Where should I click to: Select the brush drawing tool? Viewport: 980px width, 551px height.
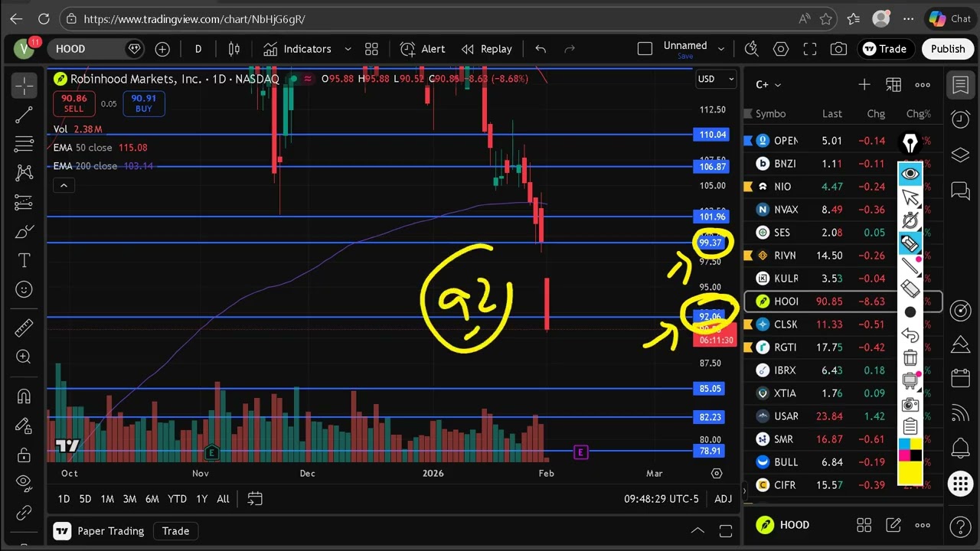click(24, 231)
